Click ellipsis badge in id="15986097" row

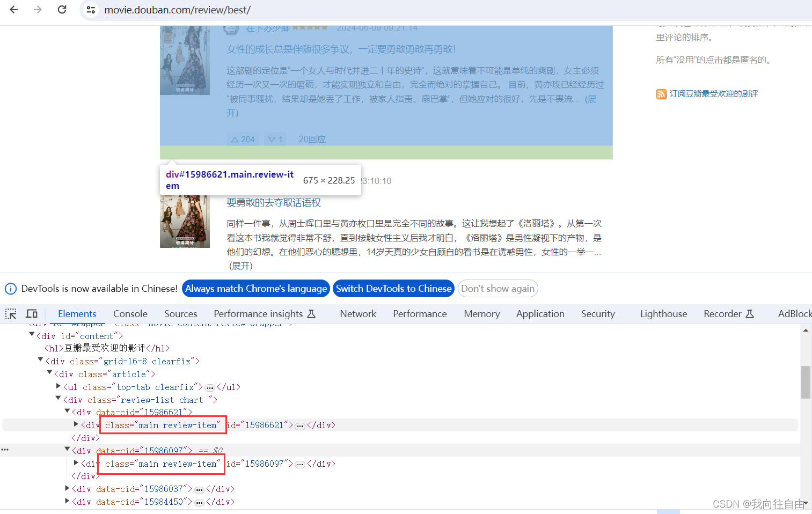[x=300, y=465]
